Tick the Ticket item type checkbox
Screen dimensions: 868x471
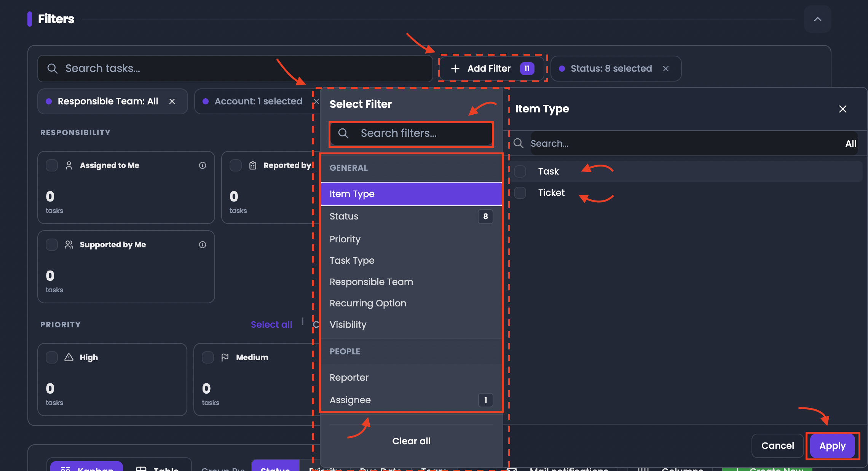tap(520, 193)
